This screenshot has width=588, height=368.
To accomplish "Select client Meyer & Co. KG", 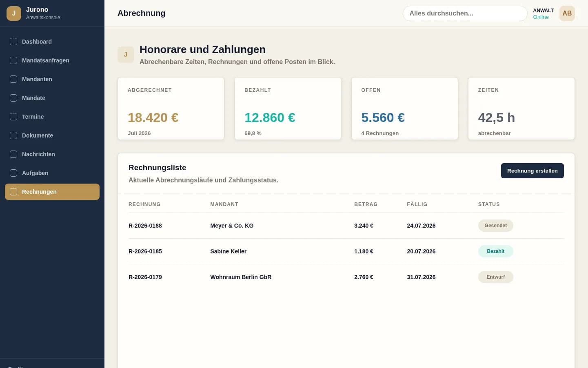I will [x=232, y=226].
